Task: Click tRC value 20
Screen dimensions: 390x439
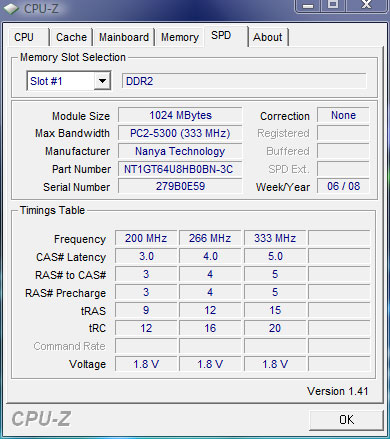Action: [275, 328]
